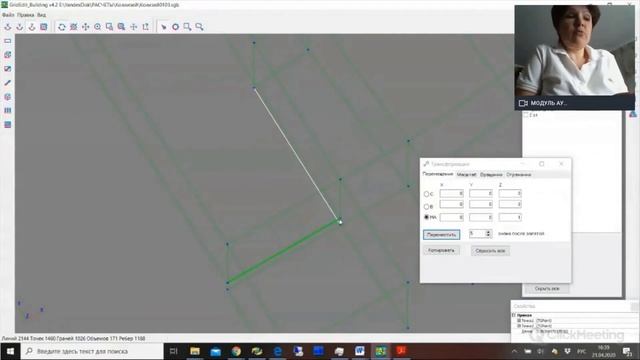Open the Mail app from the taskbar

point(216,351)
